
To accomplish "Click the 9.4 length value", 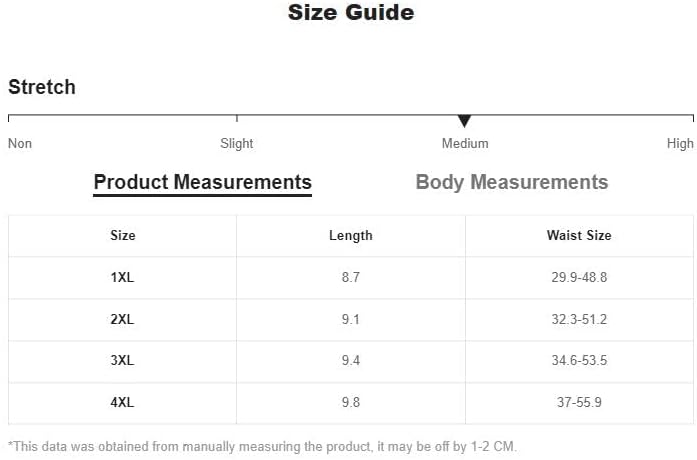I will (351, 360).
